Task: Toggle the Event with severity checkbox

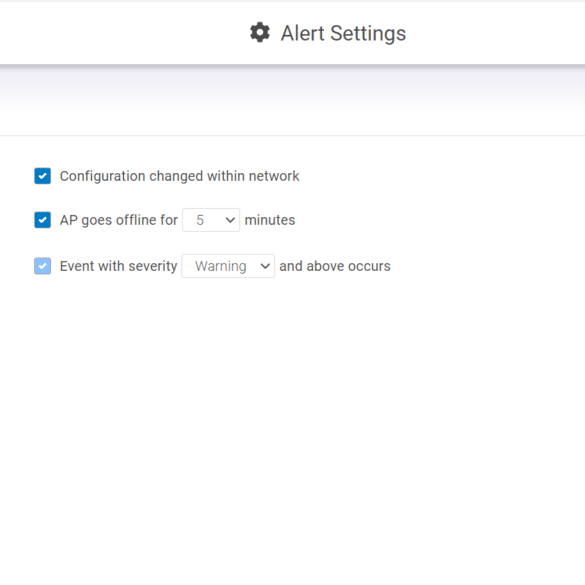Action: point(43,266)
